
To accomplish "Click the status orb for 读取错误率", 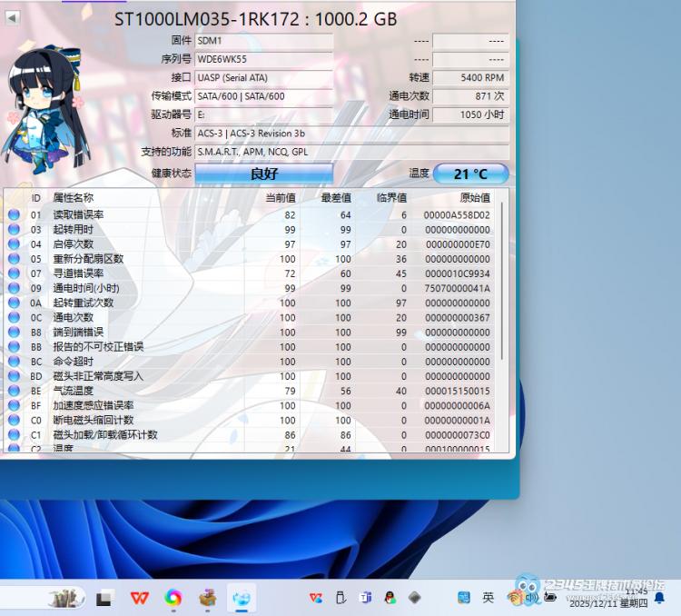I will 14,215.
